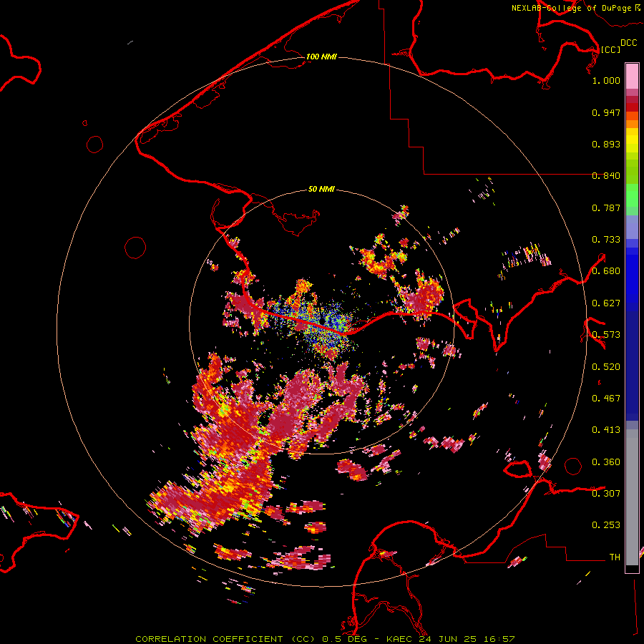Click the 0.947 color scale value
Viewport: 644px width, 644px height.
(606, 112)
